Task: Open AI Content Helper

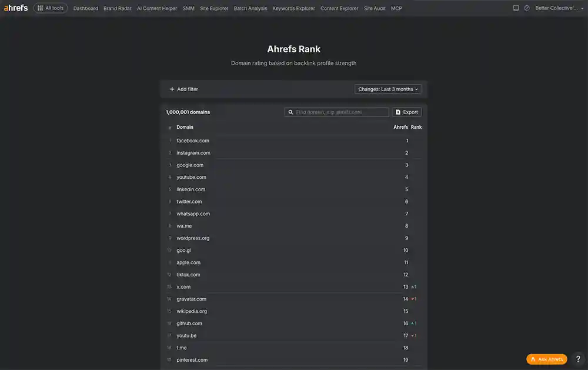Action: 157,8
